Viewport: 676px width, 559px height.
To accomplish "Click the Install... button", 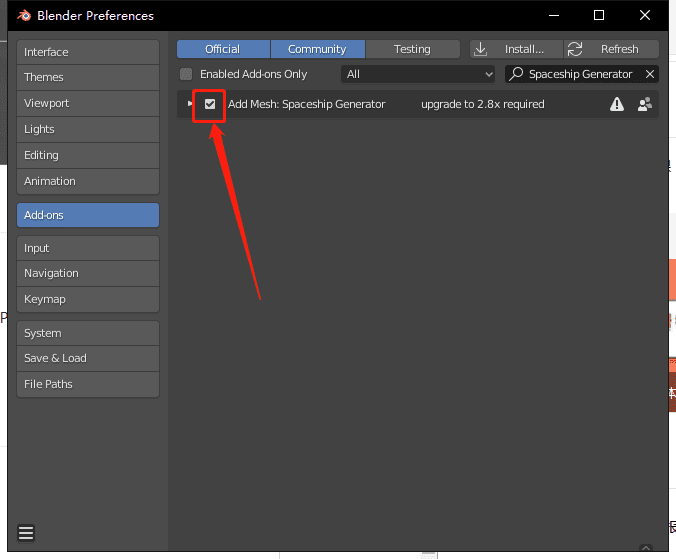I will [x=514, y=49].
